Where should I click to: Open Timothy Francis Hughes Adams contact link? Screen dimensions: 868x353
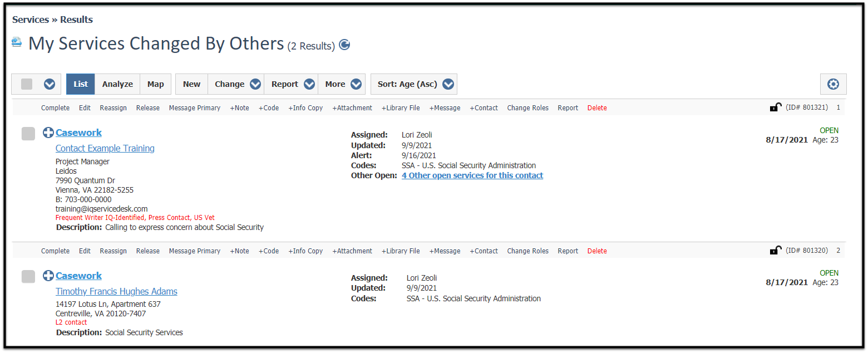(x=116, y=291)
